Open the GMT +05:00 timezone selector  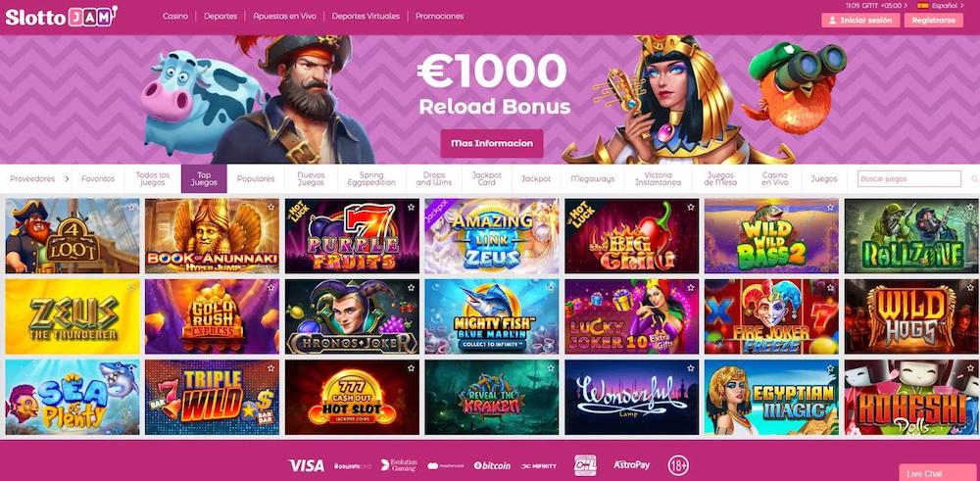(877, 5)
